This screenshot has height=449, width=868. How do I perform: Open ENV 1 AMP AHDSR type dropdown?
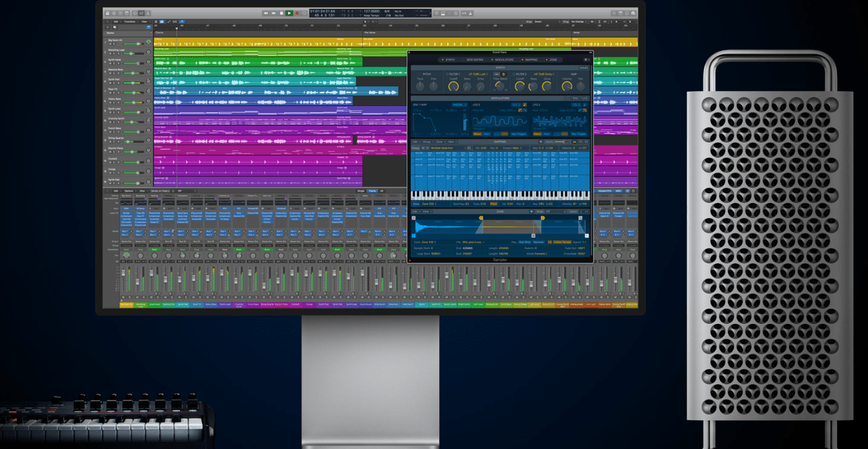click(x=459, y=105)
